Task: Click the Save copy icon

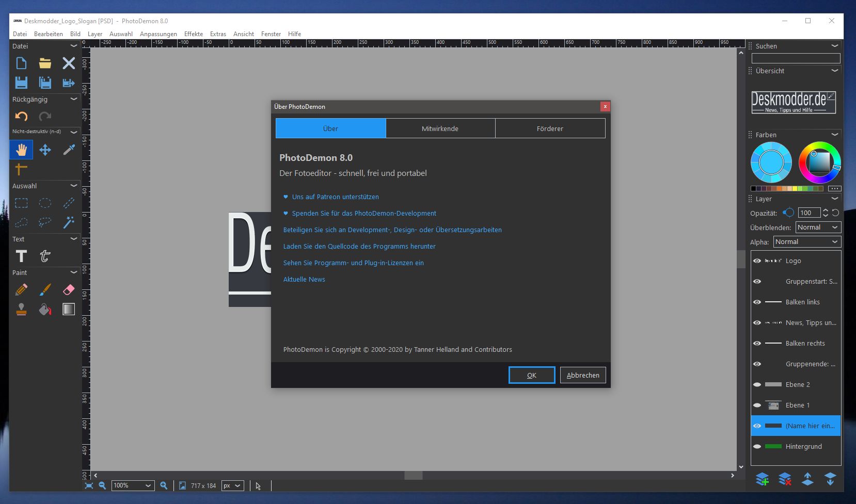Action: pyautogui.click(x=45, y=83)
